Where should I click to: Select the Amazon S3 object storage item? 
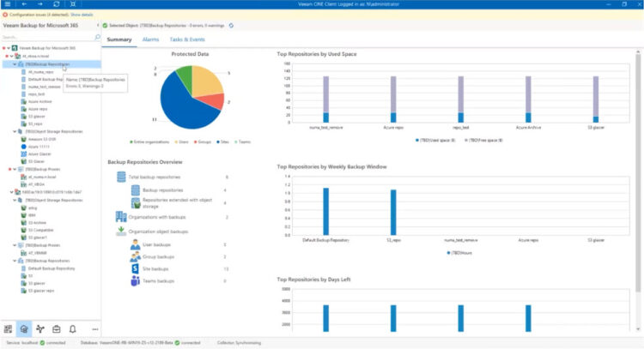coord(42,139)
